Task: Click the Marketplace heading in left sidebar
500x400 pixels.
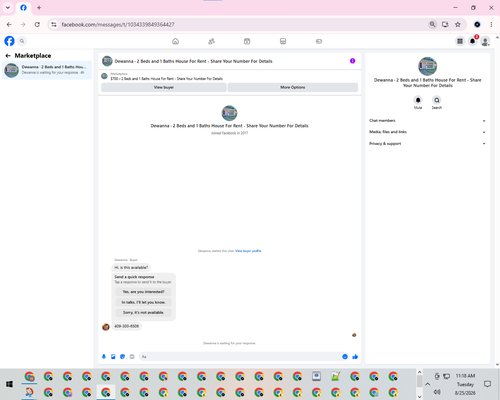Action: [33, 56]
